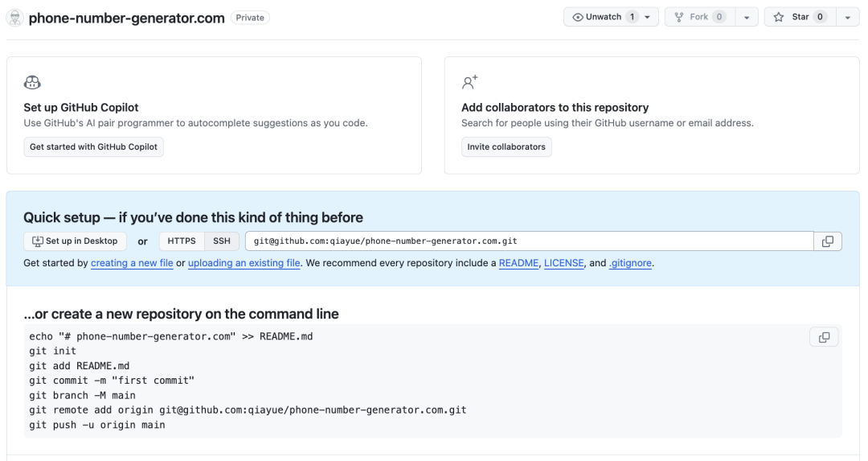Open the Fork options dropdown arrow
Screen dimensions: 868x461
747,17
